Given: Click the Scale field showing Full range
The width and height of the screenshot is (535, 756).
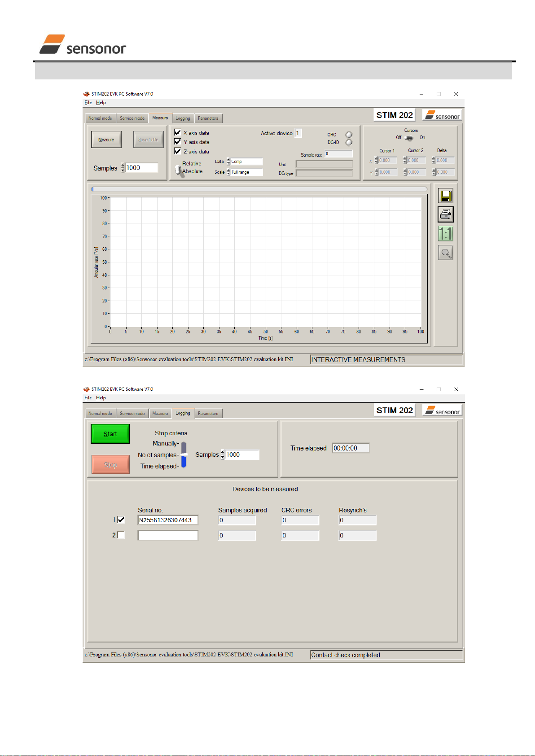Looking at the screenshot, I should [246, 172].
